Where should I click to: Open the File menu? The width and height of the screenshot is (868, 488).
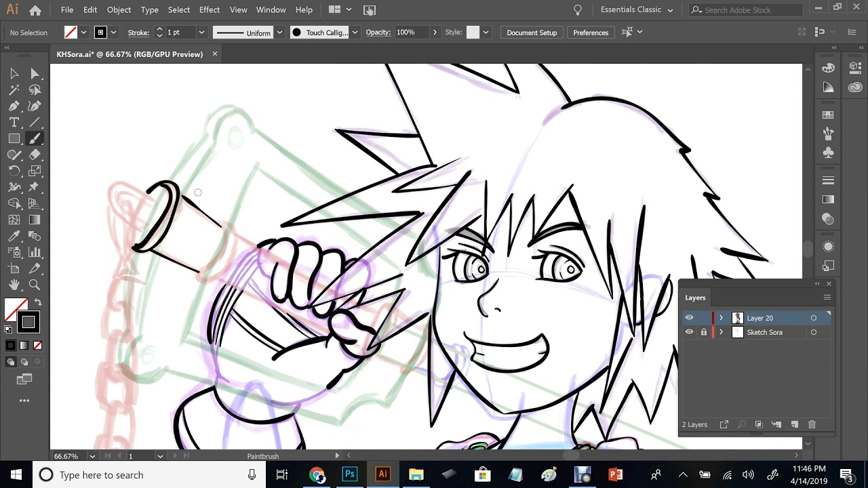(x=67, y=10)
